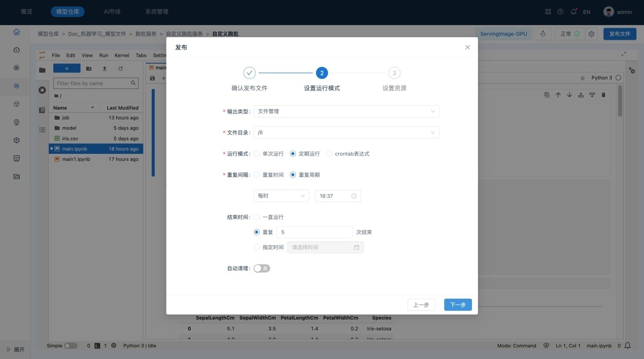The width and height of the screenshot is (644, 359).
Task: Click the refresh file list icon
Action: tap(120, 68)
